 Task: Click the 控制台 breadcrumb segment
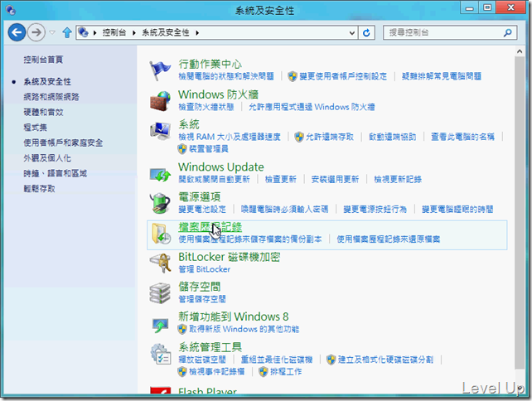(114, 32)
